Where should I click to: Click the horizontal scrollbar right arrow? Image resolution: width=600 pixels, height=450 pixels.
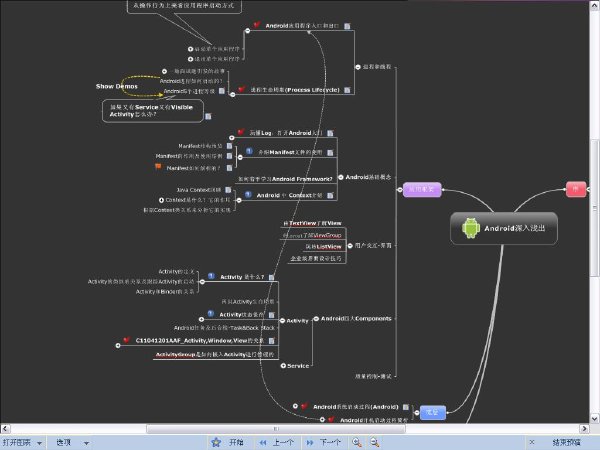pyautogui.click(x=584, y=429)
